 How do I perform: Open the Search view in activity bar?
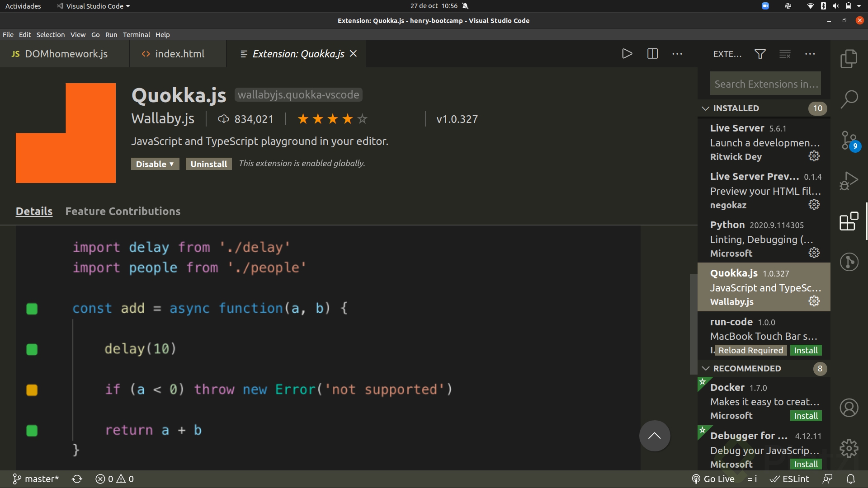pyautogui.click(x=849, y=99)
